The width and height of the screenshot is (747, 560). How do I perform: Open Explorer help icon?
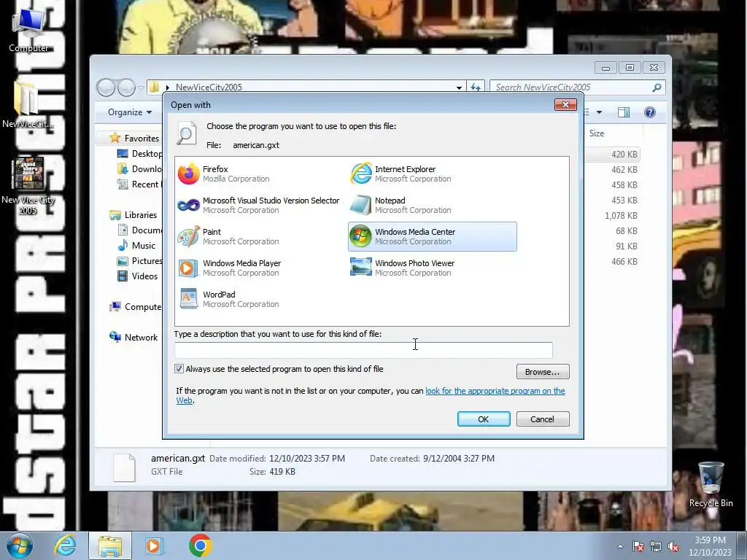[x=650, y=112]
